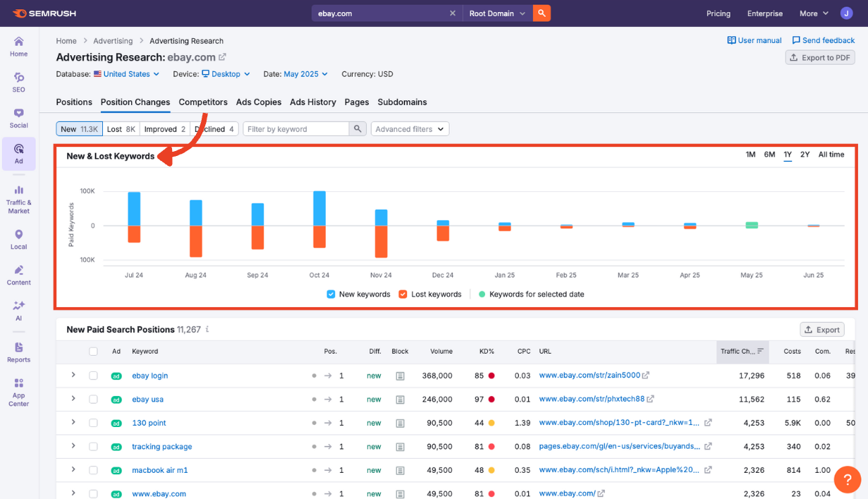Toggle the Lost keywords legend checkbox
868x499 pixels.
point(403,294)
